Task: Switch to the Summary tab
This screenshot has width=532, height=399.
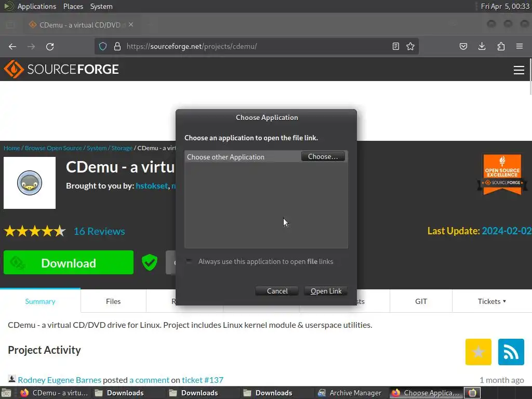Action: click(40, 301)
